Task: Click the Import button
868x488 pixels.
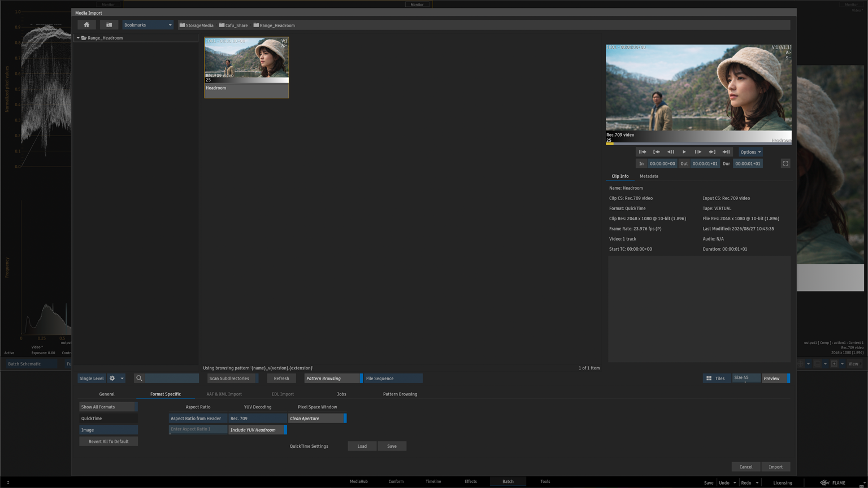Action: coord(776,467)
